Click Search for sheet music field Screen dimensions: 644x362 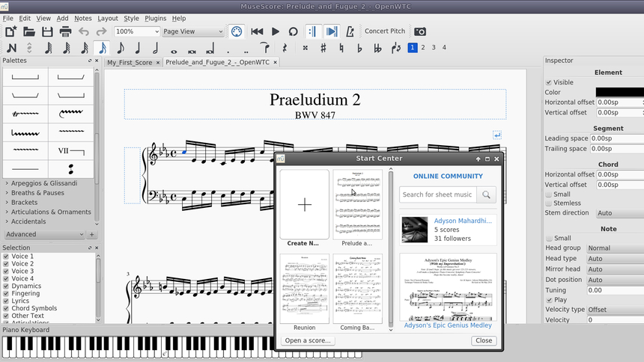coord(437,194)
